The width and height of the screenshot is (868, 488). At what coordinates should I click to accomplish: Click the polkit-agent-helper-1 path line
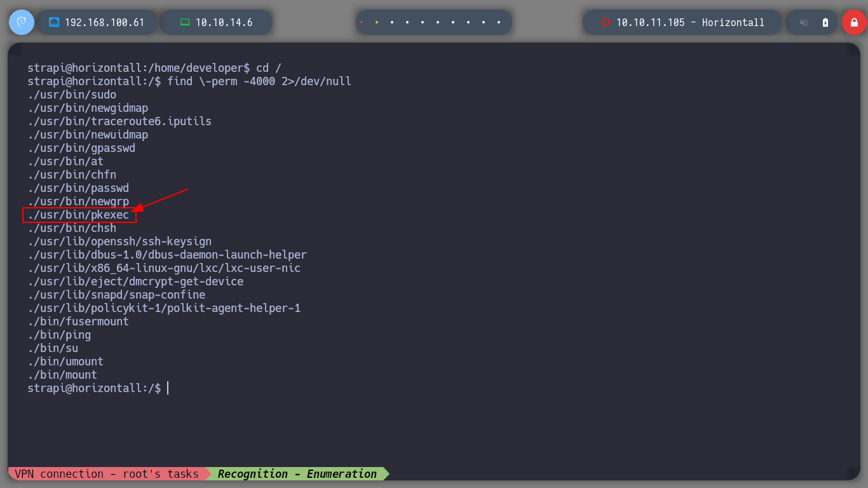pos(164,308)
